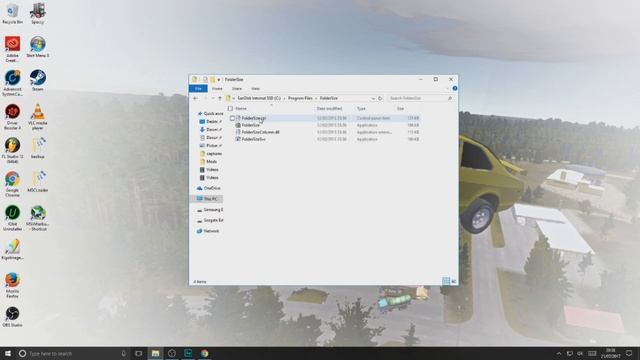The image size is (640, 360).
Task: Select the FolderSize.cpl file
Action: pos(254,118)
